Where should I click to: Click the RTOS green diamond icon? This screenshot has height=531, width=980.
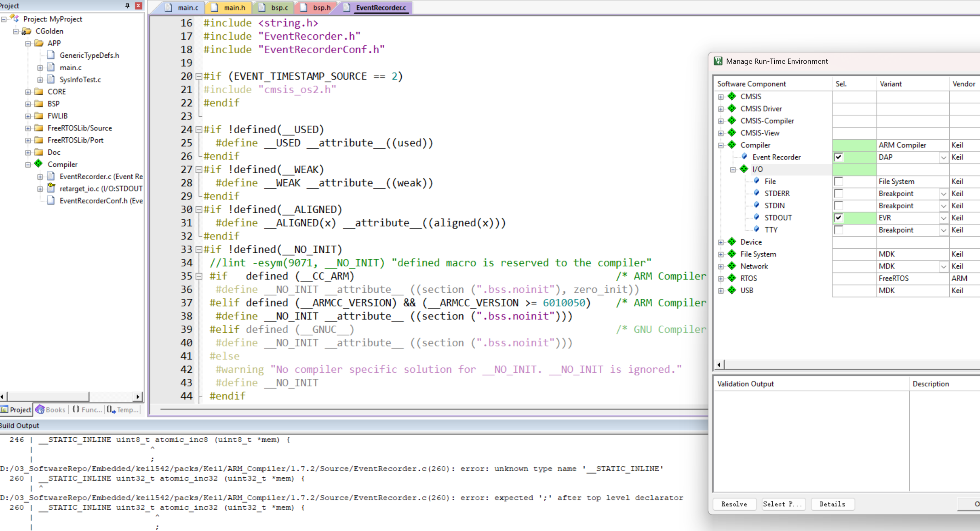[732, 278]
